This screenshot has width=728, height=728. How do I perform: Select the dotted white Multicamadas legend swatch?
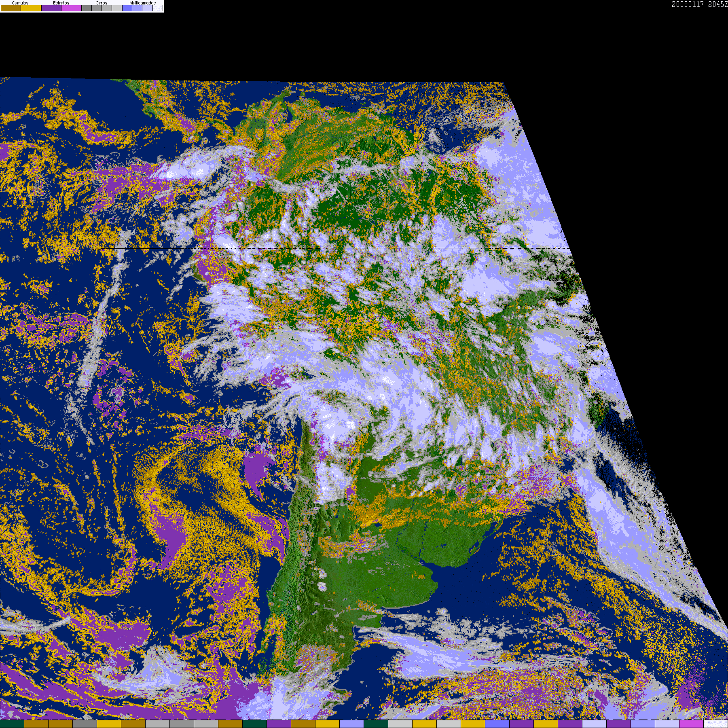coord(157,8)
